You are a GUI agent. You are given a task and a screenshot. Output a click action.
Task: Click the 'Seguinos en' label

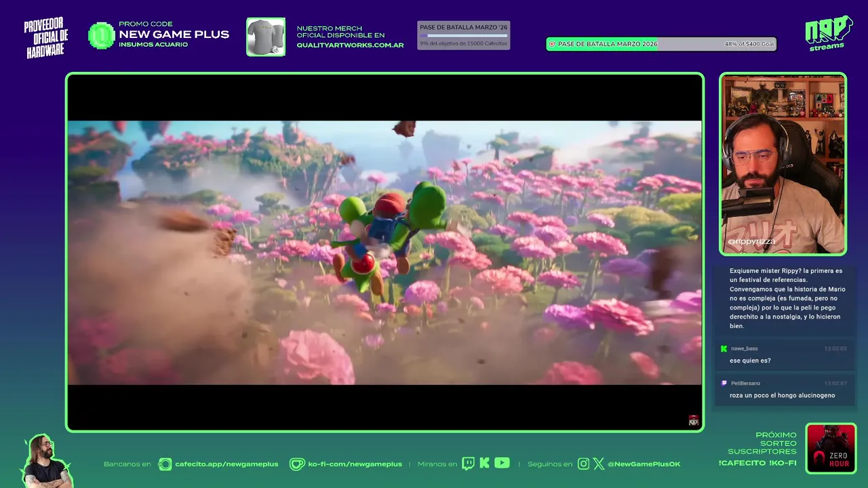coord(549,464)
